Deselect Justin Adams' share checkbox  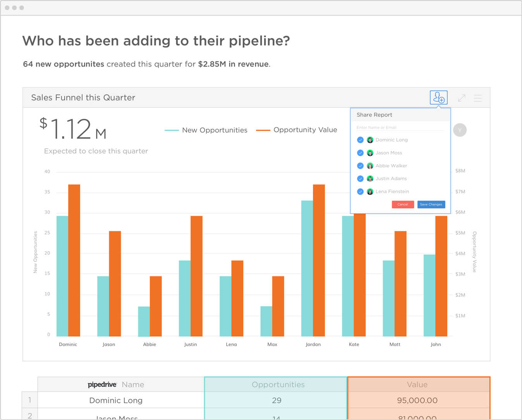point(360,178)
